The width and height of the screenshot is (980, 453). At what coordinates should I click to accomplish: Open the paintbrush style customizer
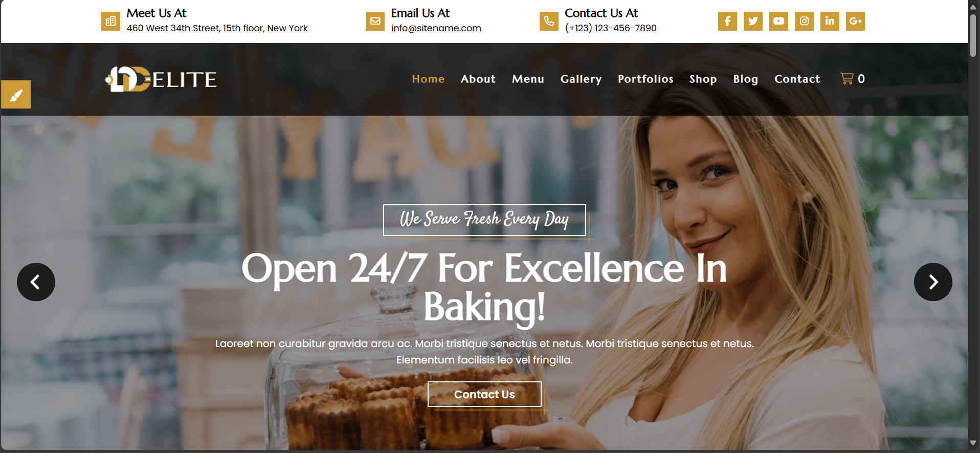(16, 95)
